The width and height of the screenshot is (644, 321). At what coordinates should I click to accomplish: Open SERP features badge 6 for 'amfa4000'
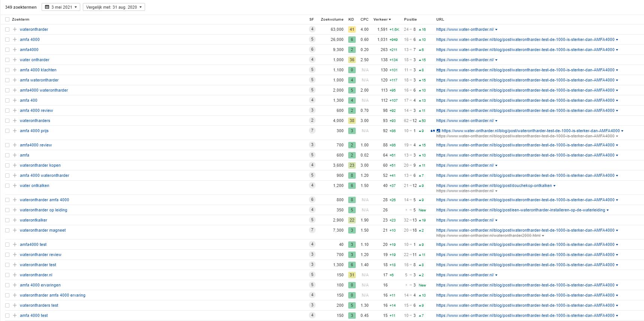pyautogui.click(x=312, y=49)
